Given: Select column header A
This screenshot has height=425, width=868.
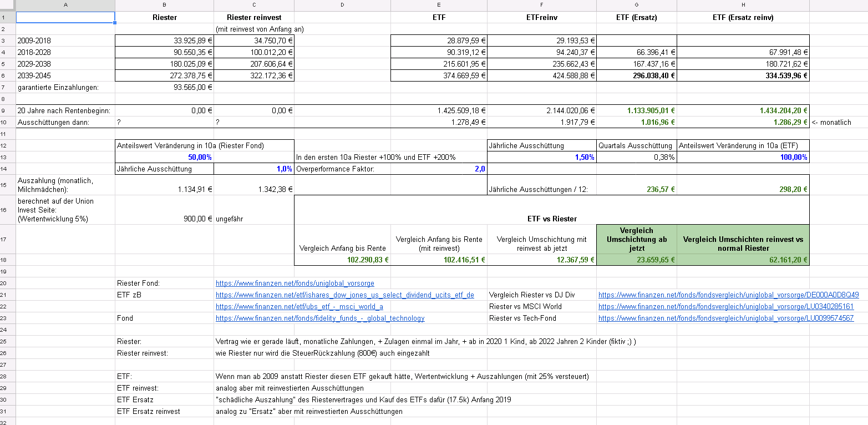Looking at the screenshot, I should click(65, 5).
